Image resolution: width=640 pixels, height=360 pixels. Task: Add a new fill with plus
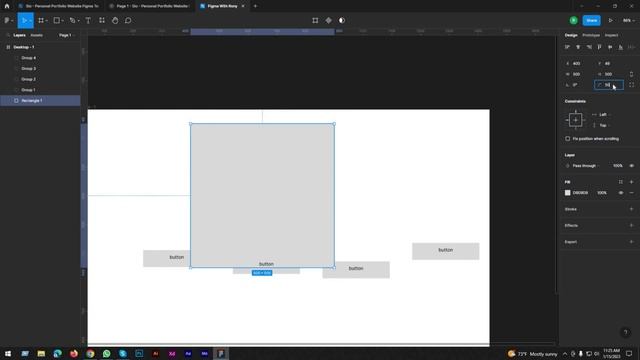point(631,182)
